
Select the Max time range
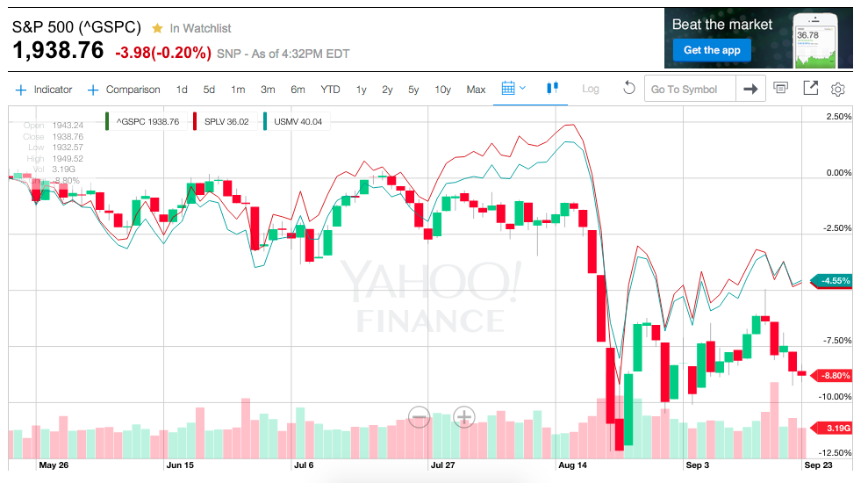[x=476, y=90]
